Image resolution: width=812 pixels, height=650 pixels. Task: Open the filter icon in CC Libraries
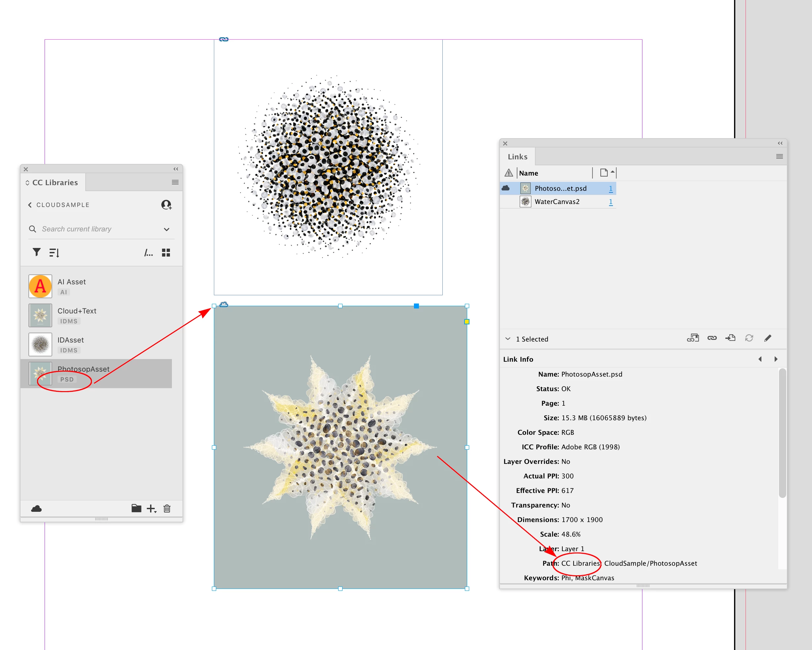36,252
